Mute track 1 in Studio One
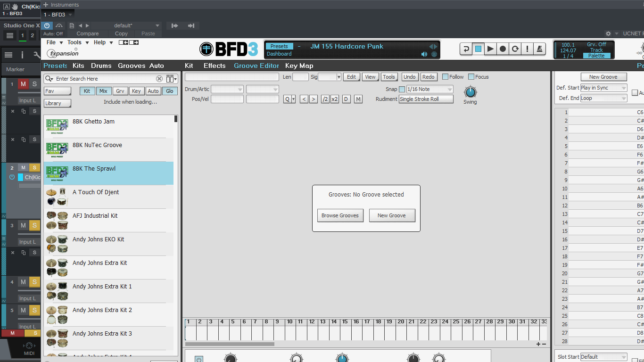The image size is (644, 362). [x=23, y=84]
